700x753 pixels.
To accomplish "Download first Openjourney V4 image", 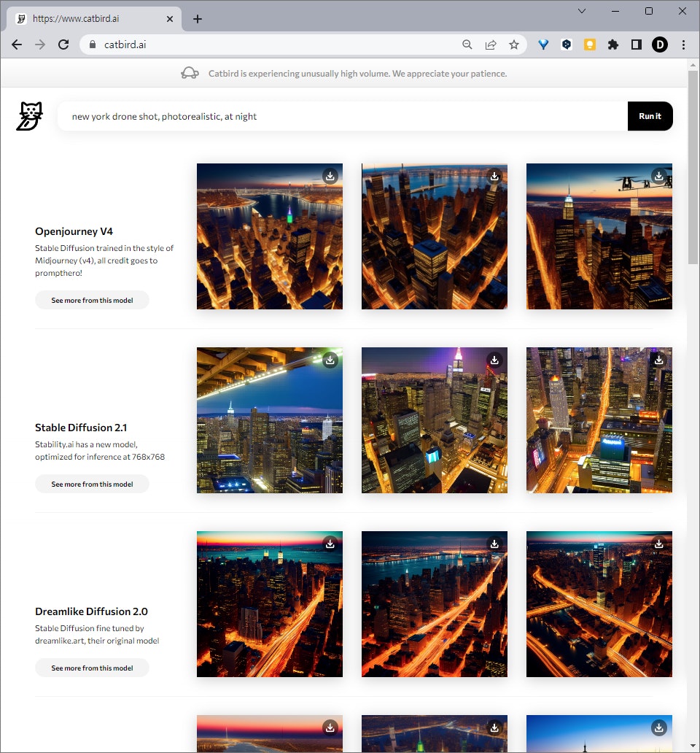I will click(x=330, y=177).
